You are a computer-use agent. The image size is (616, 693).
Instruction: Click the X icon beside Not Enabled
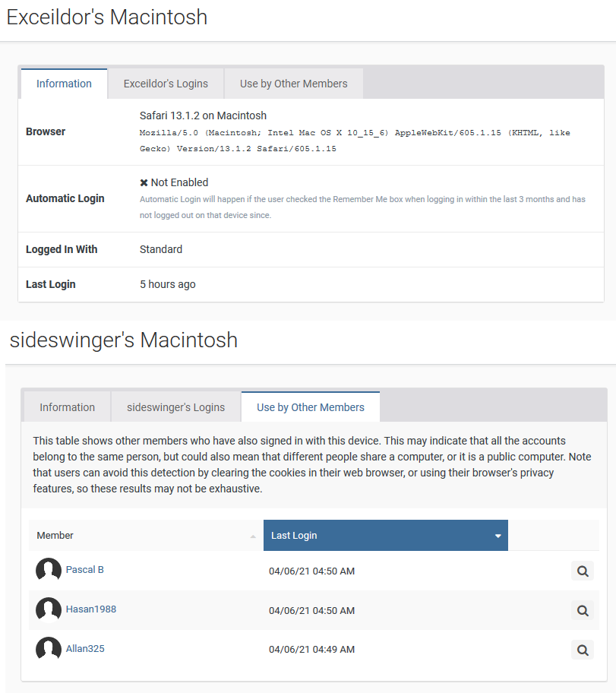tap(144, 182)
